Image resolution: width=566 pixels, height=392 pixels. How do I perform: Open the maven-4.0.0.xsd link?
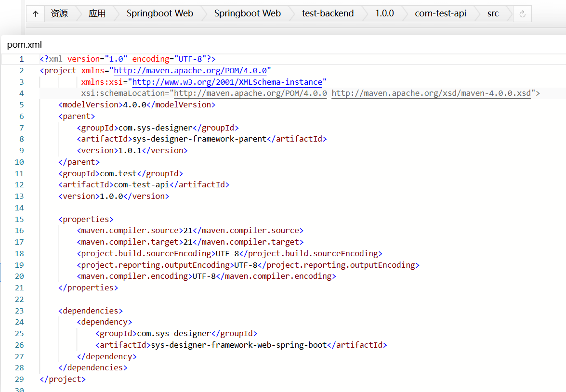click(x=431, y=93)
